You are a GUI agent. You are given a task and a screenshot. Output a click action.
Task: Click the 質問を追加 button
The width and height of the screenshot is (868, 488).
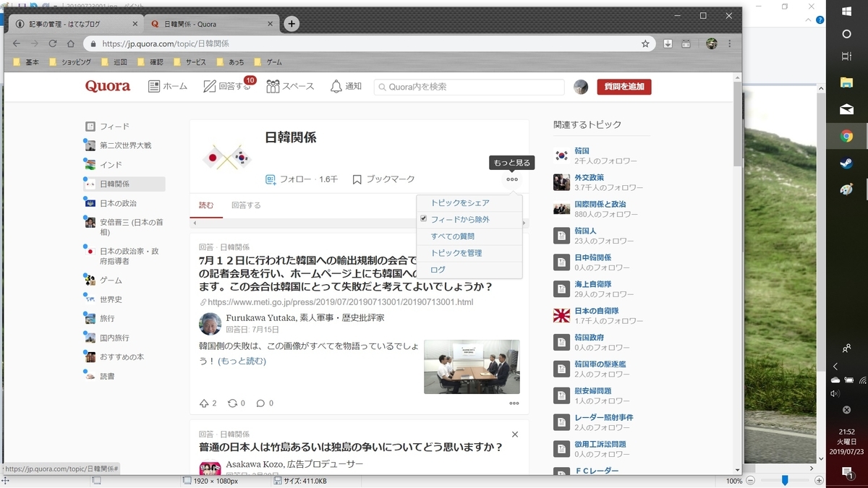tap(624, 87)
